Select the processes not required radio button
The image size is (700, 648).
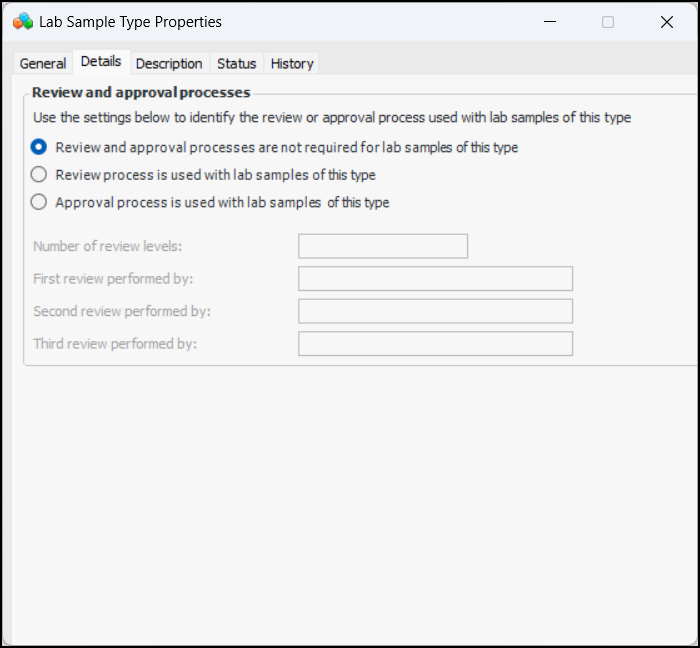[39, 147]
